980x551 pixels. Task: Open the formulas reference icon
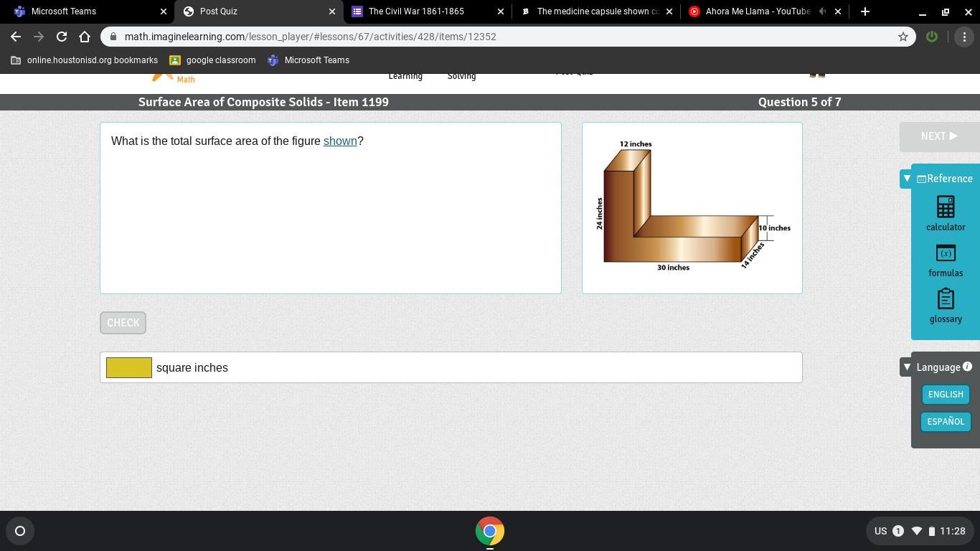(946, 253)
